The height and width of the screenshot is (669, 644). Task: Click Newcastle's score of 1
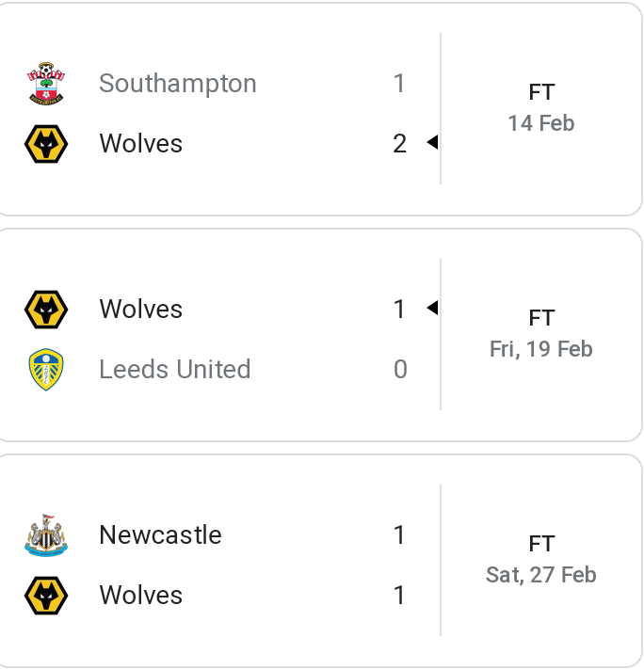pyautogui.click(x=399, y=534)
